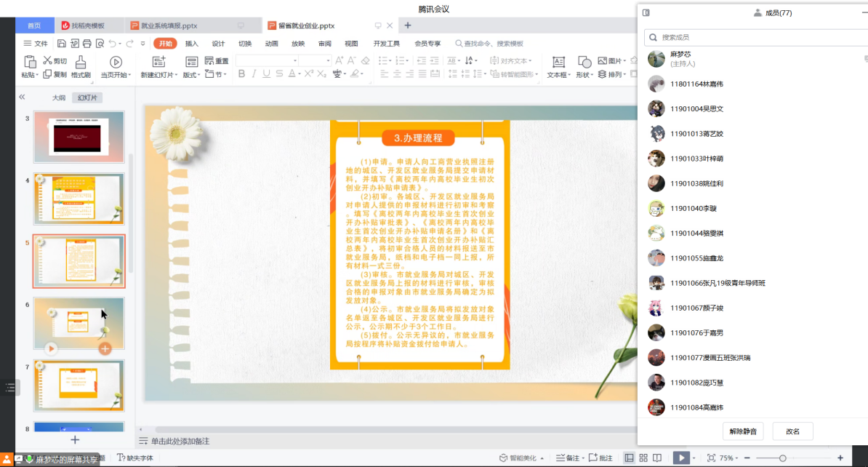Toggle bold formatting in the ribbon

[x=242, y=74]
